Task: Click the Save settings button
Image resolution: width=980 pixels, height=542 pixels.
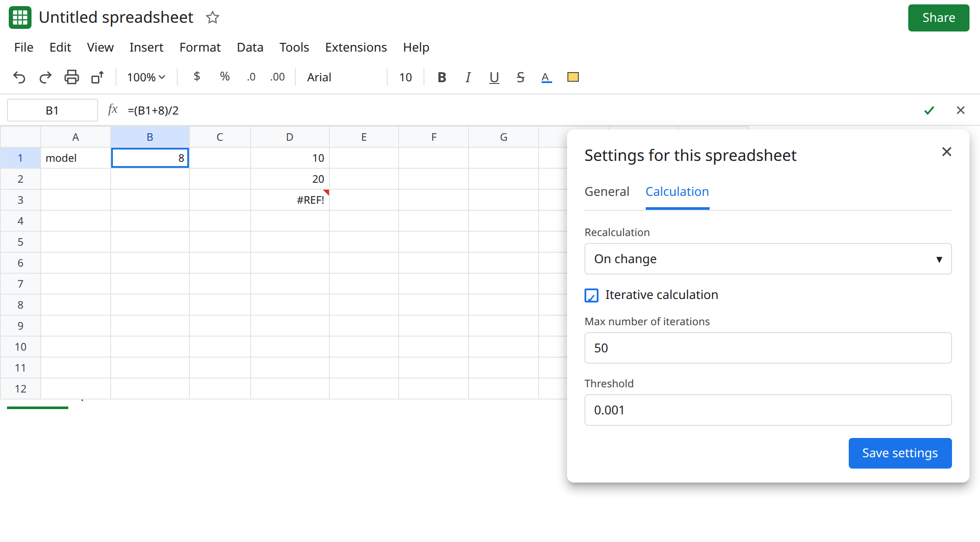Action: click(x=900, y=453)
